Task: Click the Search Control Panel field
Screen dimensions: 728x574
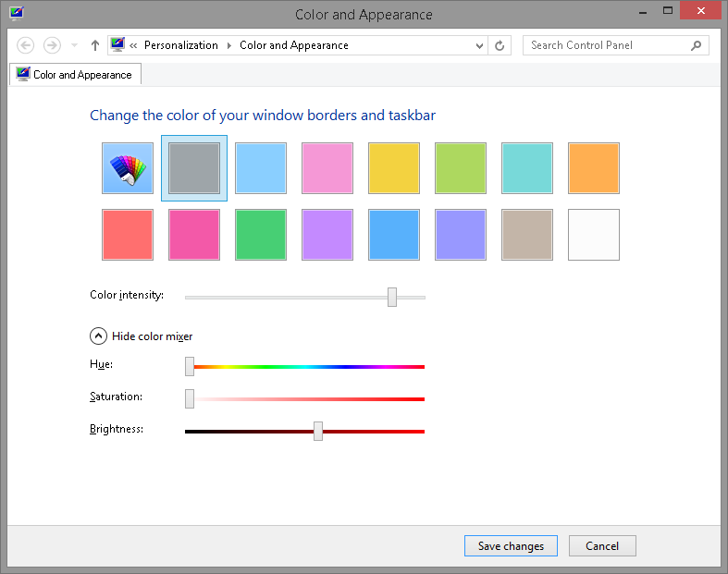Action: (606, 45)
